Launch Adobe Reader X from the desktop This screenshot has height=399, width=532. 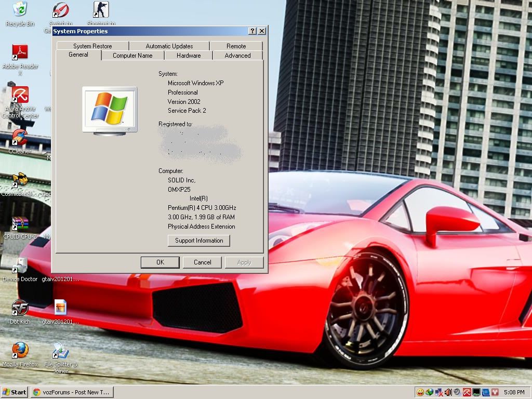pyautogui.click(x=20, y=52)
